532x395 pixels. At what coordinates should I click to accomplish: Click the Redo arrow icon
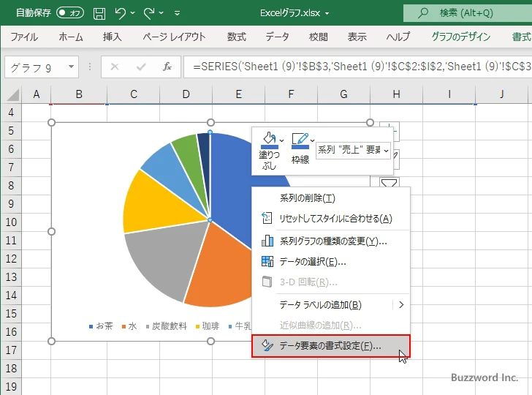tap(150, 12)
